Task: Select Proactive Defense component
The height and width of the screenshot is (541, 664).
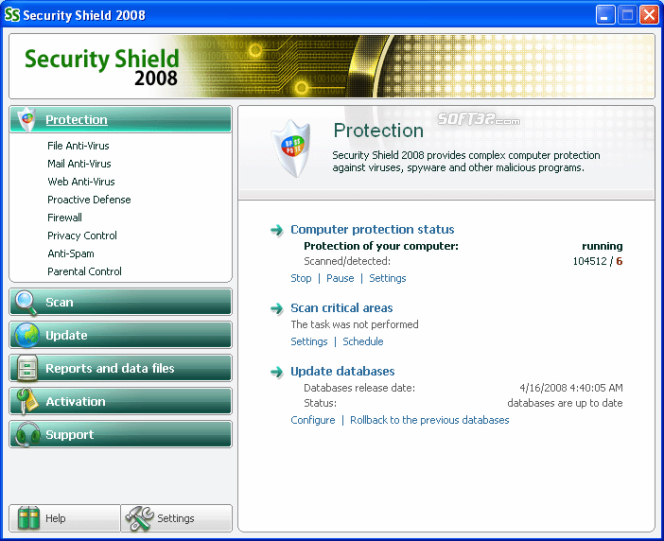Action: click(x=89, y=200)
